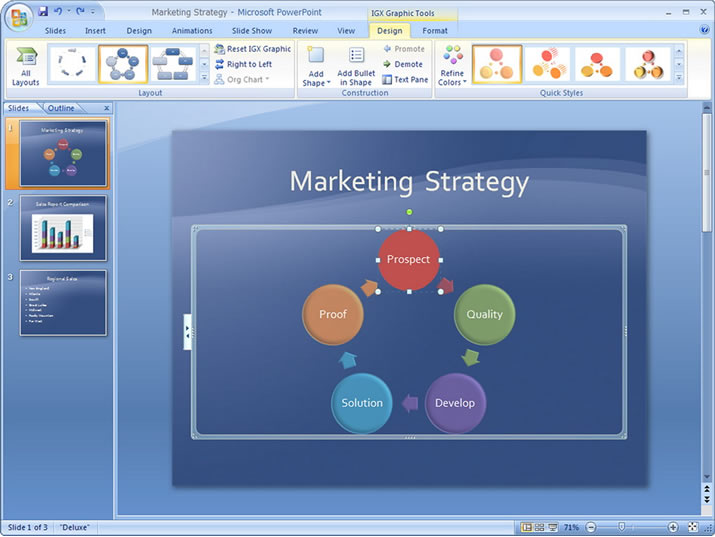This screenshot has width=715, height=537.
Task: Click Reset IGX Graphic
Action: 252,49
